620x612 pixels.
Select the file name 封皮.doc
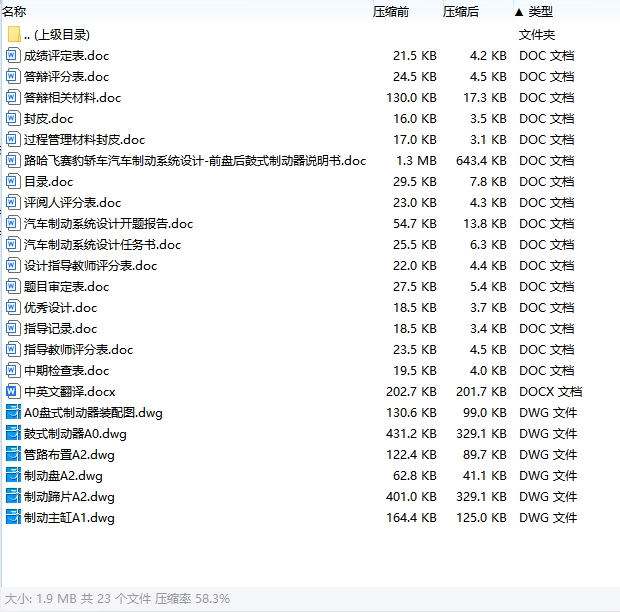pyautogui.click(x=49, y=119)
